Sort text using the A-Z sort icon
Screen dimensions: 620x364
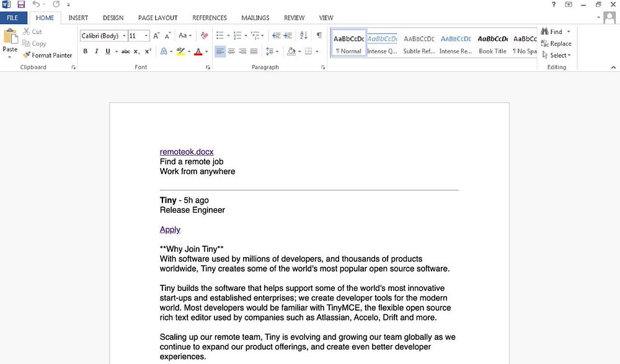click(304, 35)
